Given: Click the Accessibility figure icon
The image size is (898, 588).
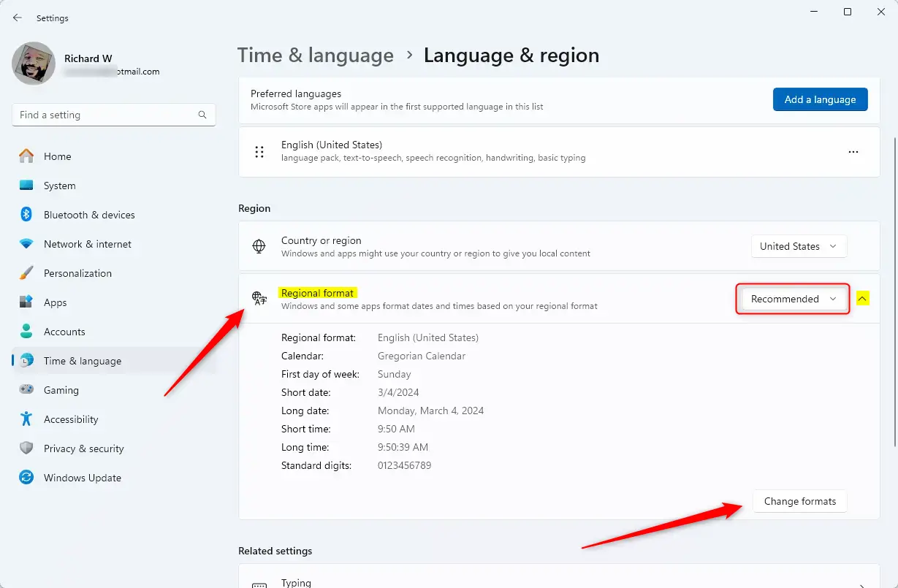Looking at the screenshot, I should click(26, 419).
